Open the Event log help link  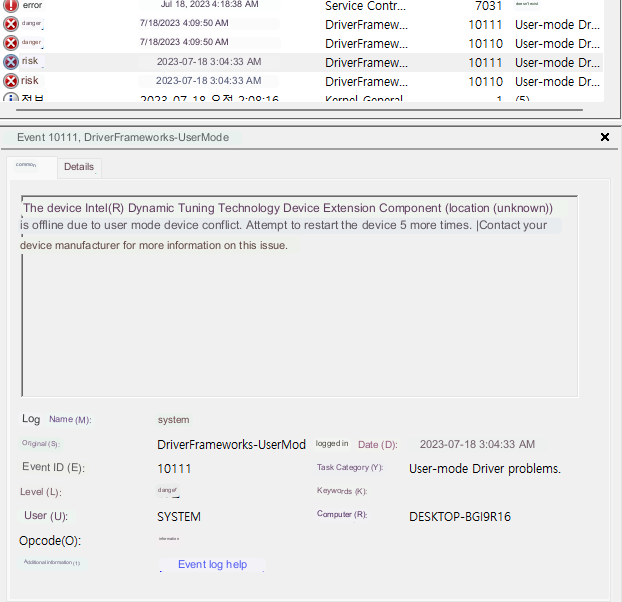pos(212,564)
